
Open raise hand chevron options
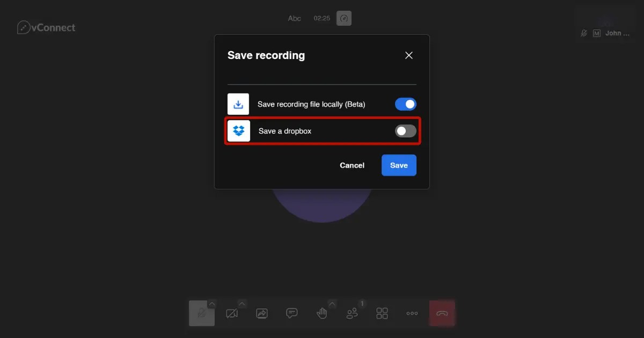(332, 302)
